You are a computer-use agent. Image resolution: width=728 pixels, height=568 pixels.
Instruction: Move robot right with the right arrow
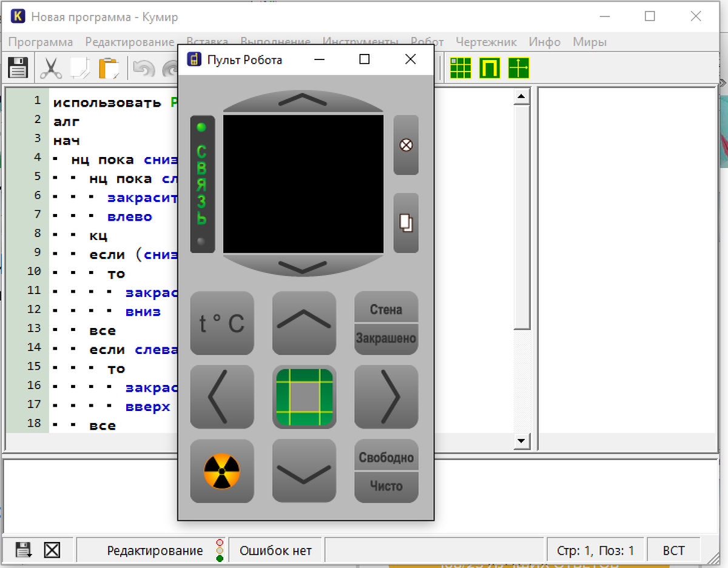coord(386,397)
